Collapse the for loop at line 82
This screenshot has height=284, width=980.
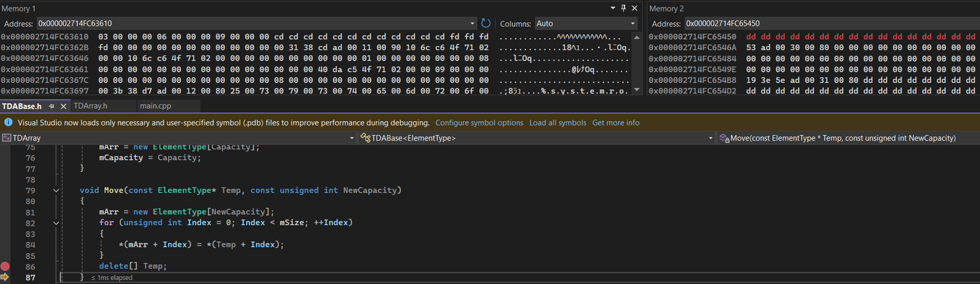click(56, 222)
